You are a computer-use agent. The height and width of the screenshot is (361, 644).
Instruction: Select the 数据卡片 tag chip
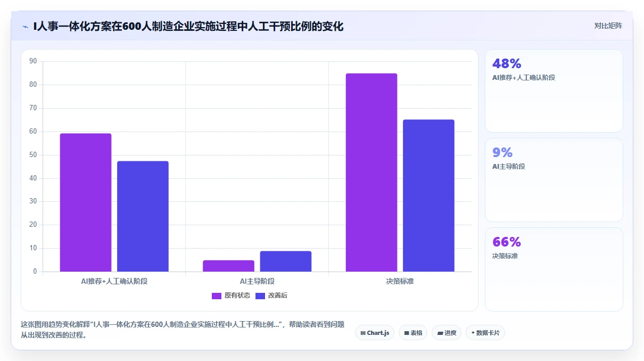pos(485,333)
